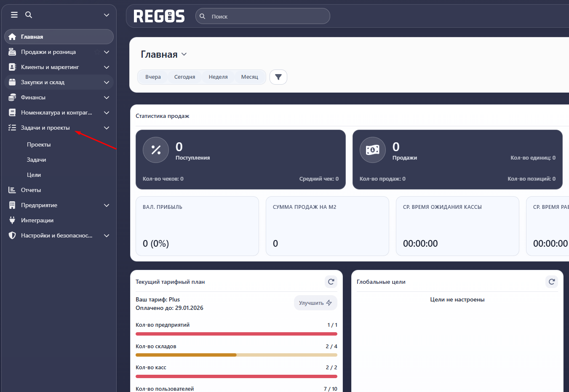
Task: Expand the Продажи и розница section
Action: click(107, 52)
